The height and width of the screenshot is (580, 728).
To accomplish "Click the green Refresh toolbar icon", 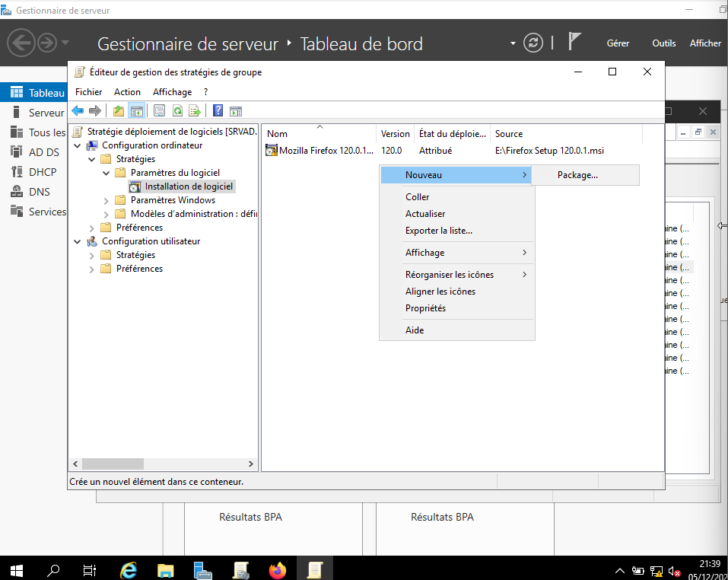I will [177, 111].
